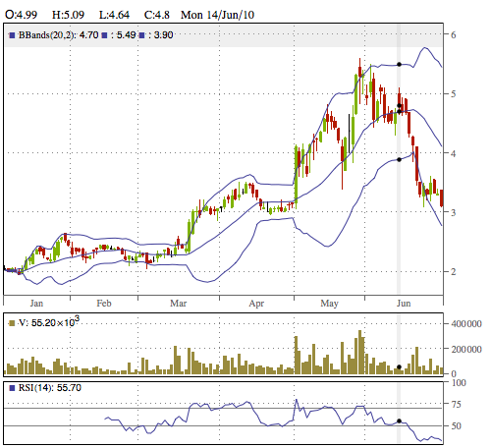Click the volume bar marker dot

pyautogui.click(x=399, y=367)
